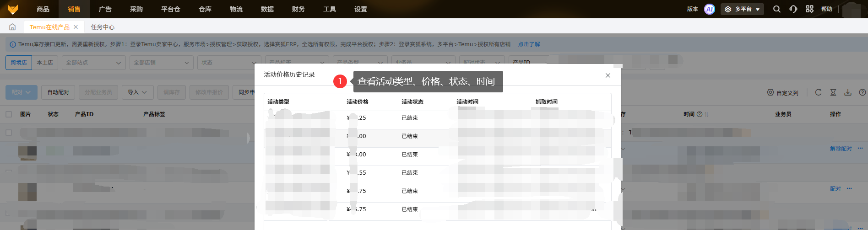Click the 产品ID table column header

(84, 114)
